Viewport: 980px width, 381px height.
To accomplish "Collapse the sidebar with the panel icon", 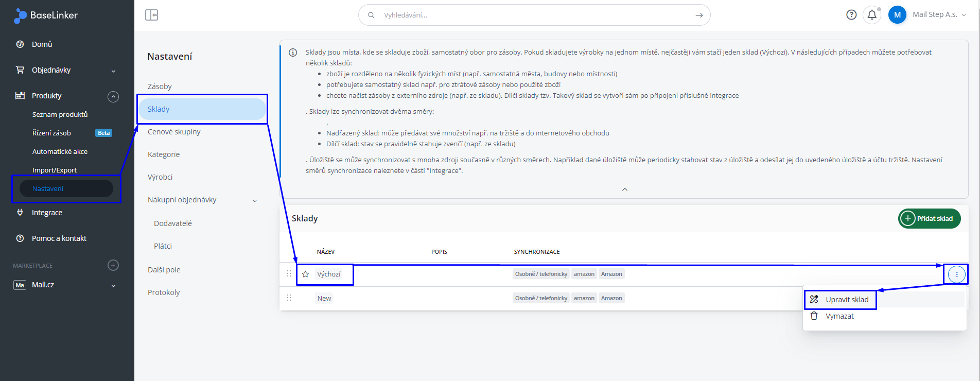I will pos(151,15).
